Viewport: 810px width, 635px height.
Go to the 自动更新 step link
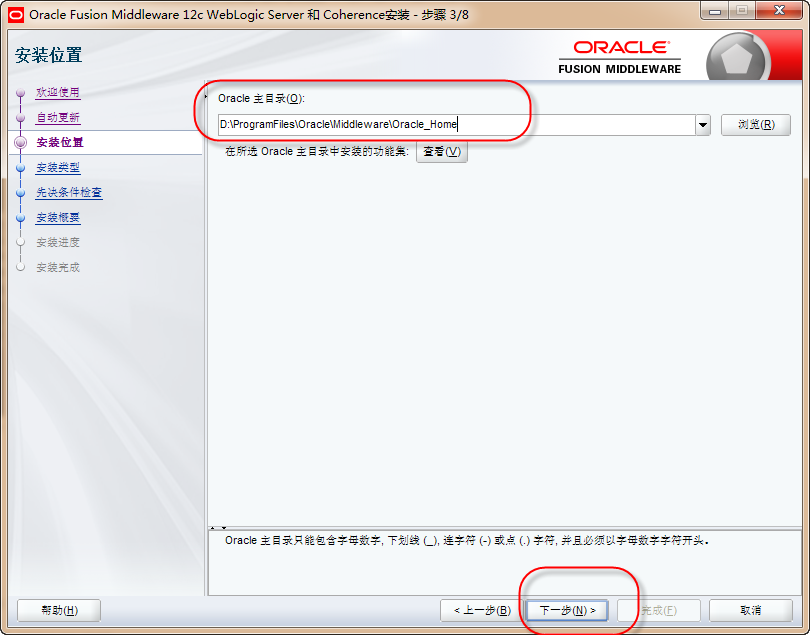click(x=58, y=118)
